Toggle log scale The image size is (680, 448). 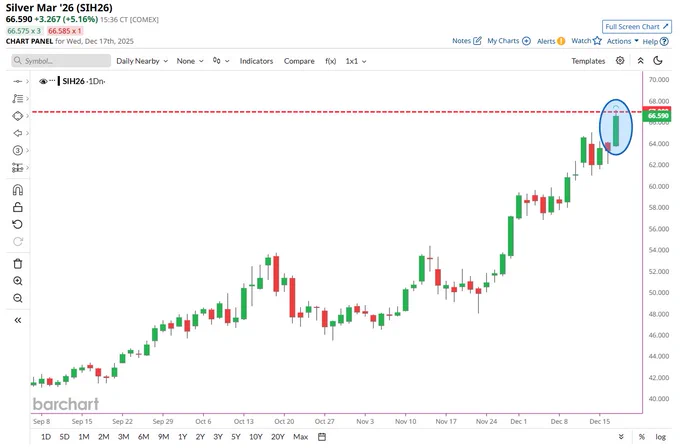[x=660, y=437]
